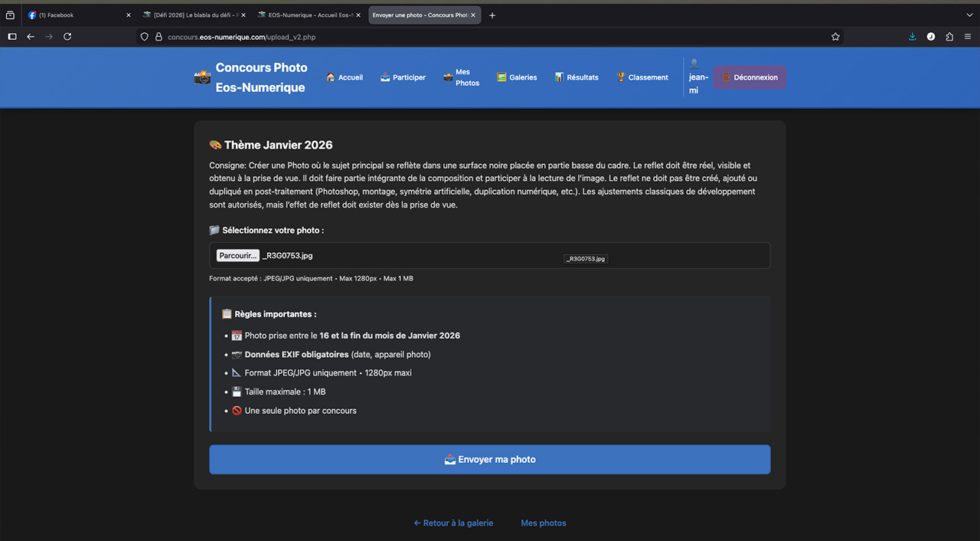980x541 pixels.
Task: Go to Participer in navigation bar
Action: (403, 77)
